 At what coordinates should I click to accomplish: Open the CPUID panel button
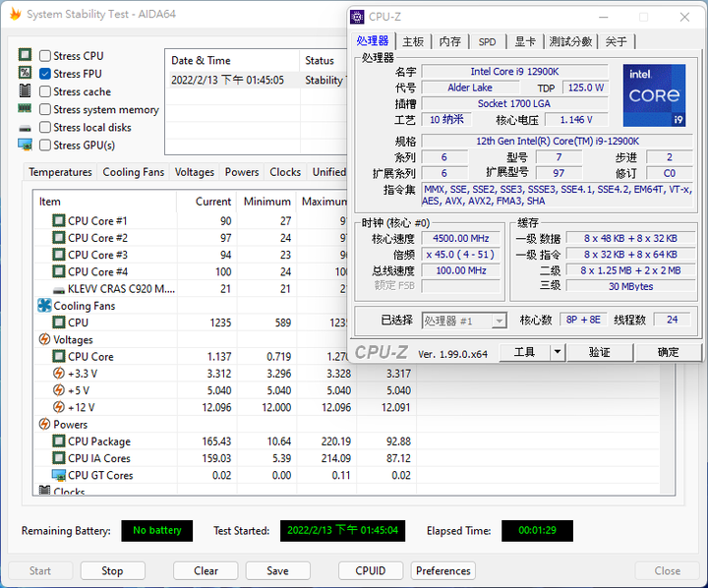pyautogui.click(x=371, y=571)
